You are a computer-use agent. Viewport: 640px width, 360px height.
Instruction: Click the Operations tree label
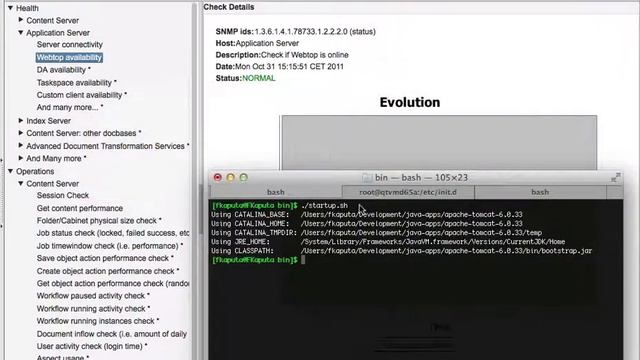tap(35, 171)
